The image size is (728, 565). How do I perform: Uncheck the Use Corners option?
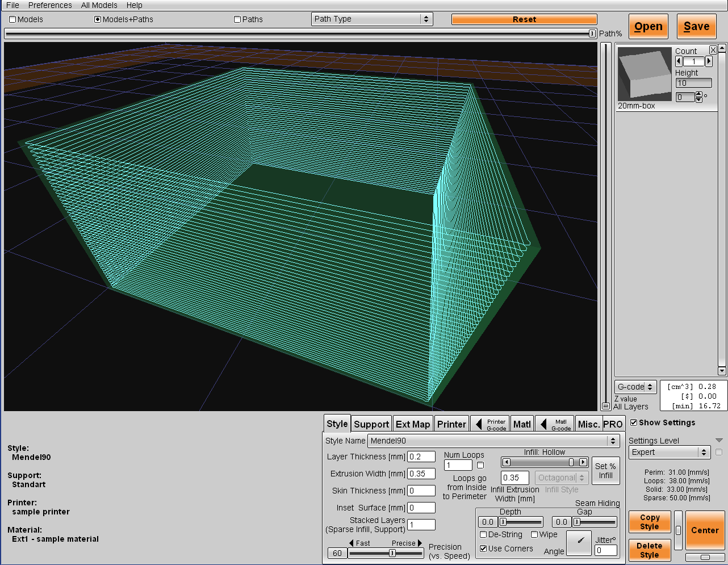coord(483,549)
